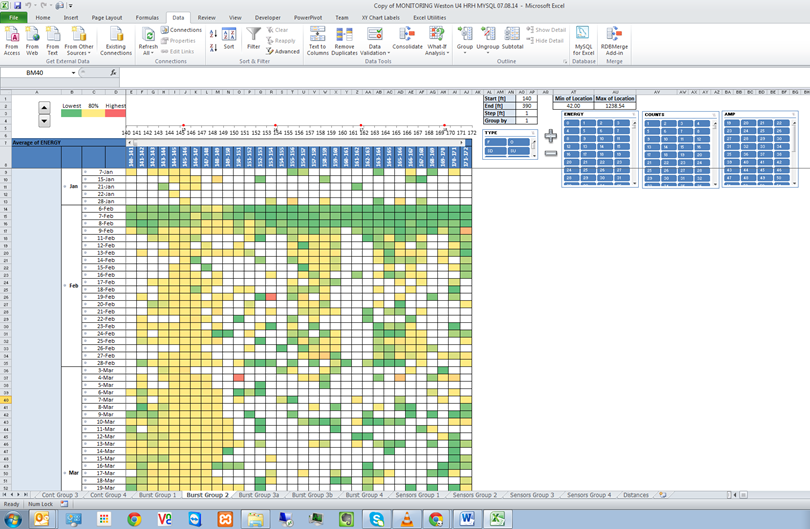Click the Advanced filter option
The width and height of the screenshot is (810, 529).
tap(283, 51)
